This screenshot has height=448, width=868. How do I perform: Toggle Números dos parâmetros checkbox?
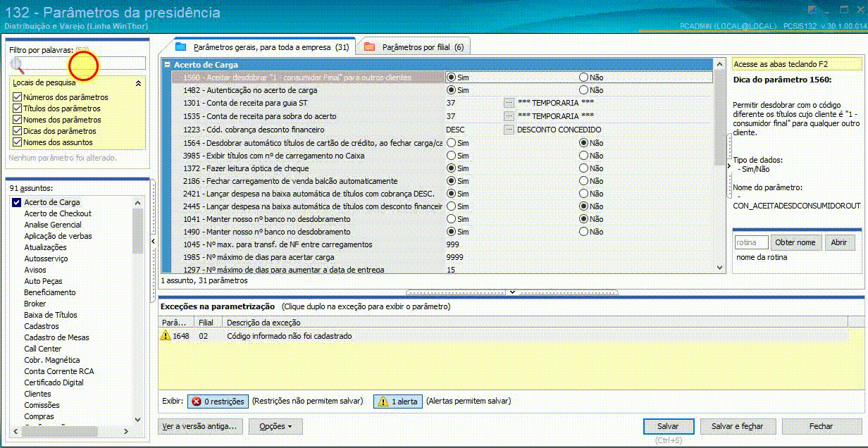click(18, 97)
